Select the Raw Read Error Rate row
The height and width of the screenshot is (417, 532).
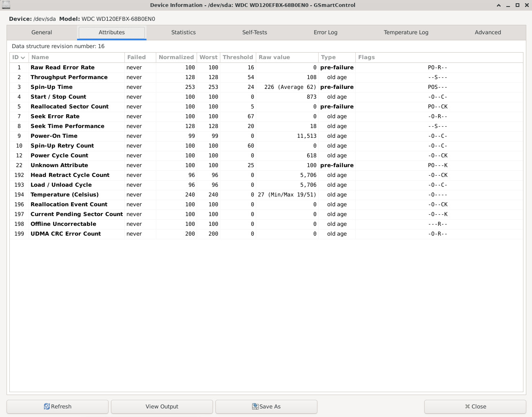point(266,68)
